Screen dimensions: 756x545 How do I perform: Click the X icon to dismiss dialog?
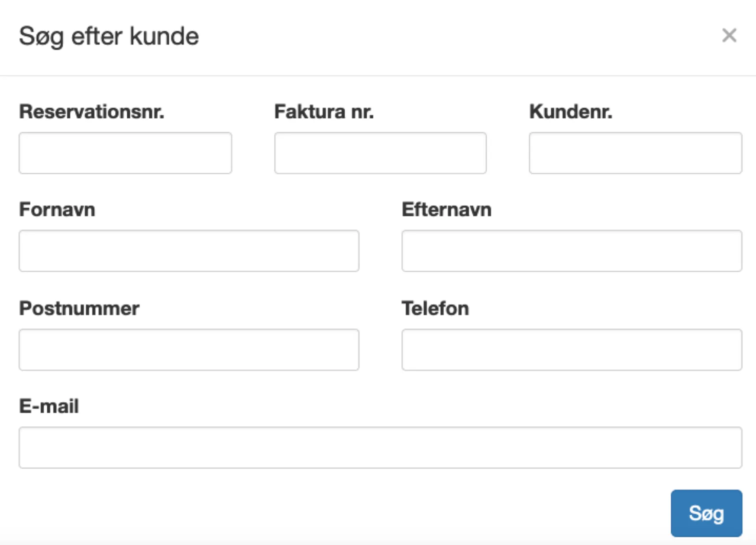(x=730, y=36)
